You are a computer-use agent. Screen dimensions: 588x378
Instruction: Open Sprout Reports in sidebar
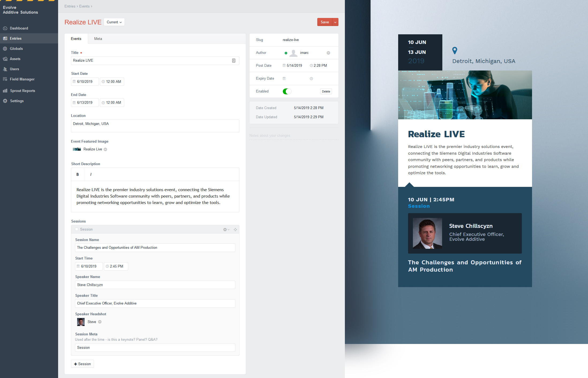pyautogui.click(x=29, y=91)
